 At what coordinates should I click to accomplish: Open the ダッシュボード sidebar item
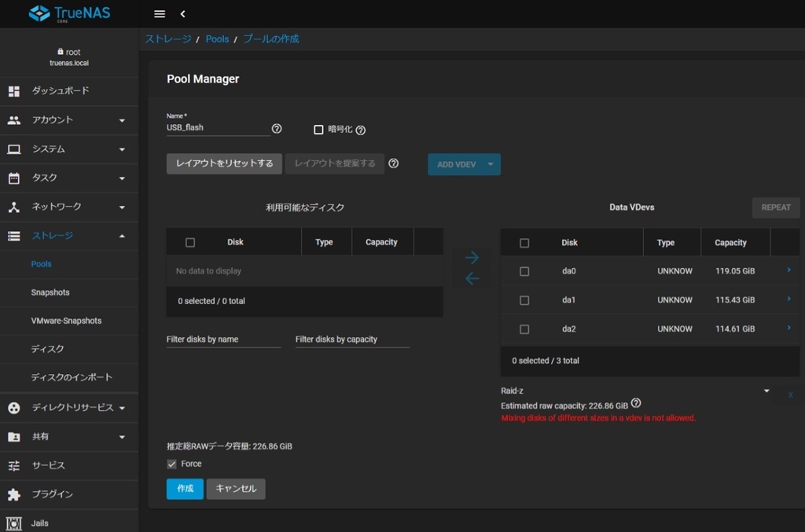(x=60, y=91)
